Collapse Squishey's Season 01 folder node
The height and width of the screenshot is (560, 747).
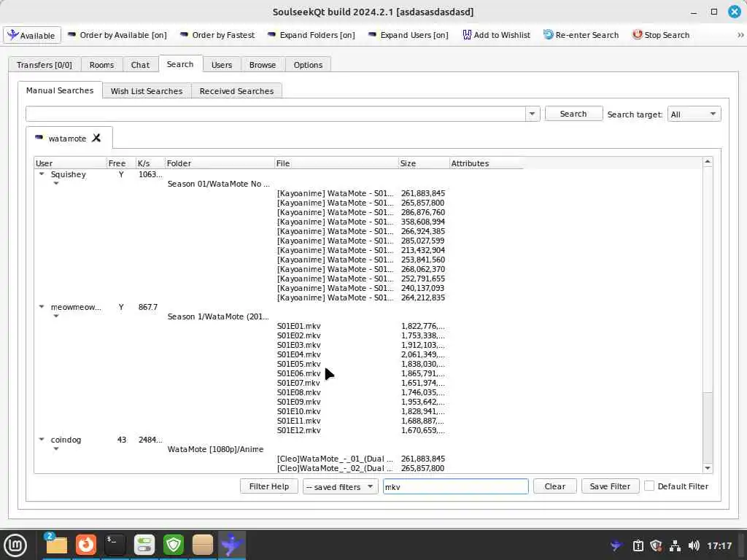[55, 184]
